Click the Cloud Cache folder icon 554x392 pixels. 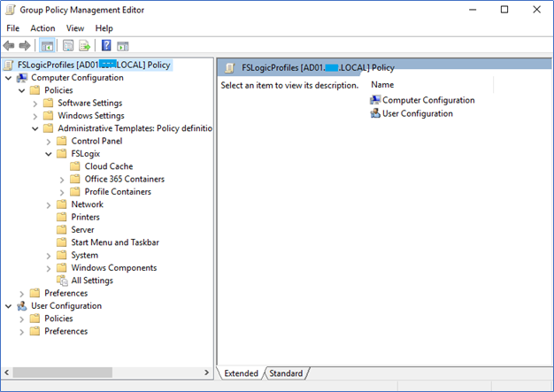[75, 166]
